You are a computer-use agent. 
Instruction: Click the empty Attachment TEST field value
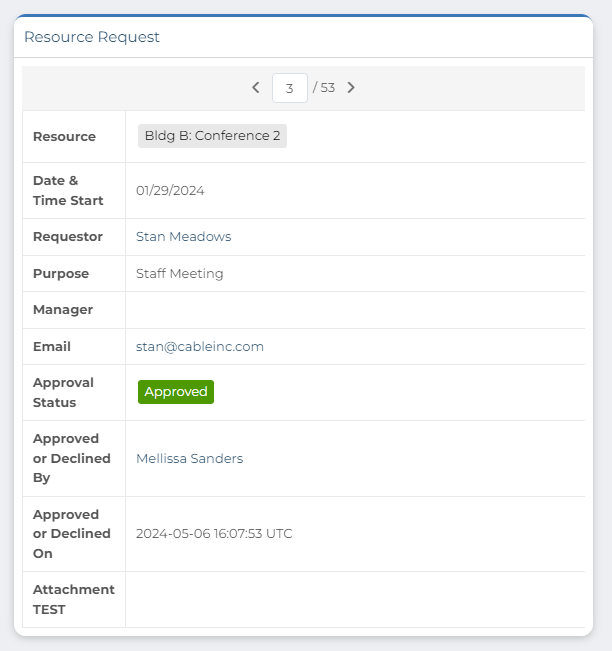pyautogui.click(x=354, y=599)
